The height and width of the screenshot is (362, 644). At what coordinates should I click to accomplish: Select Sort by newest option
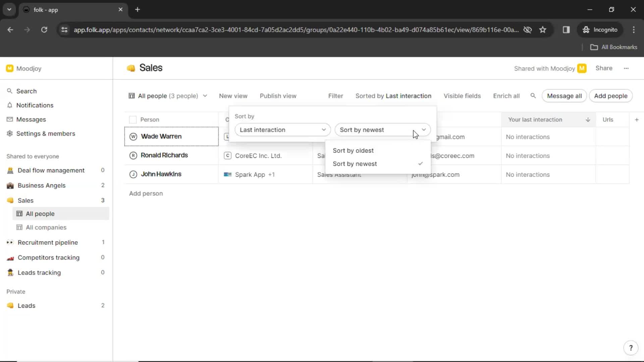point(355,164)
